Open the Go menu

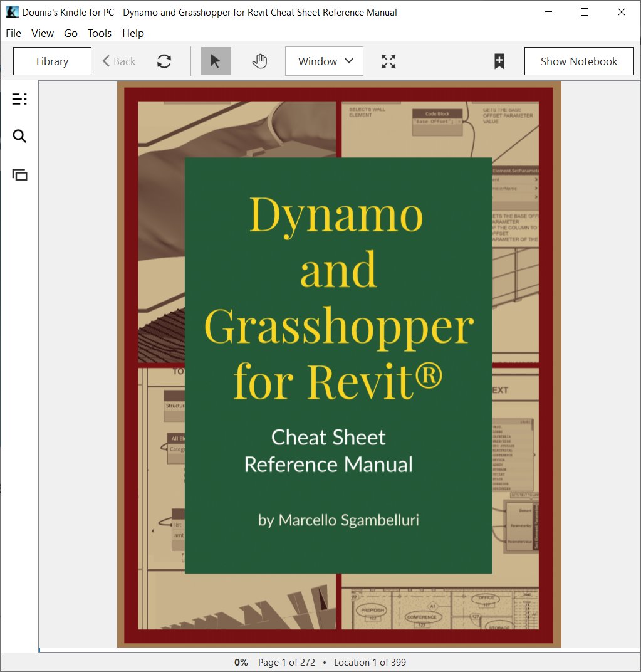(71, 33)
